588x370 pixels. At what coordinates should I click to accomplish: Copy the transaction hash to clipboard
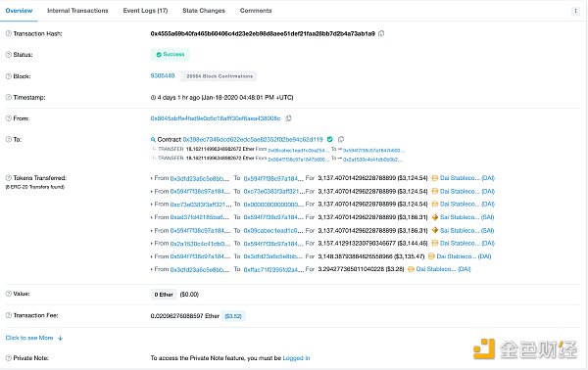pos(381,33)
